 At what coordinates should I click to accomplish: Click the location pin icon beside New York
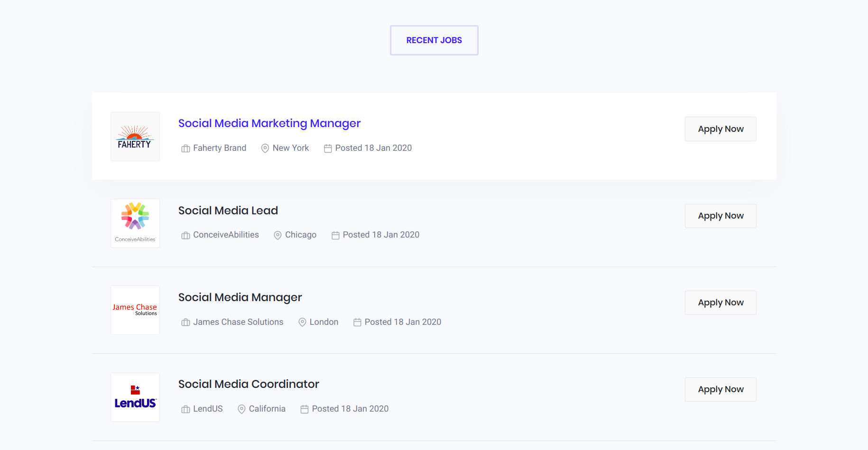[x=265, y=148]
